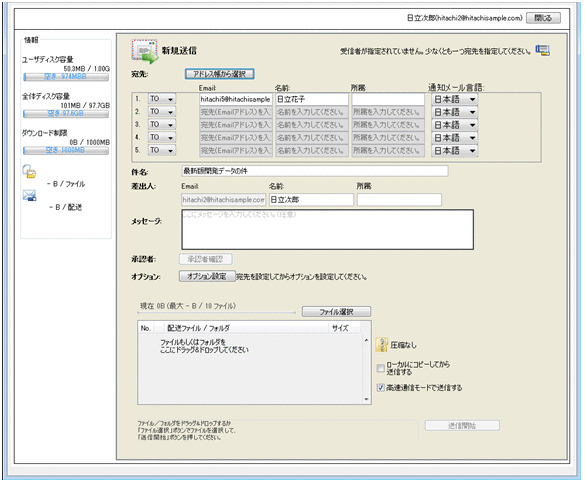Click the row 2 name input field
This screenshot has height=484, width=585.
coord(312,112)
